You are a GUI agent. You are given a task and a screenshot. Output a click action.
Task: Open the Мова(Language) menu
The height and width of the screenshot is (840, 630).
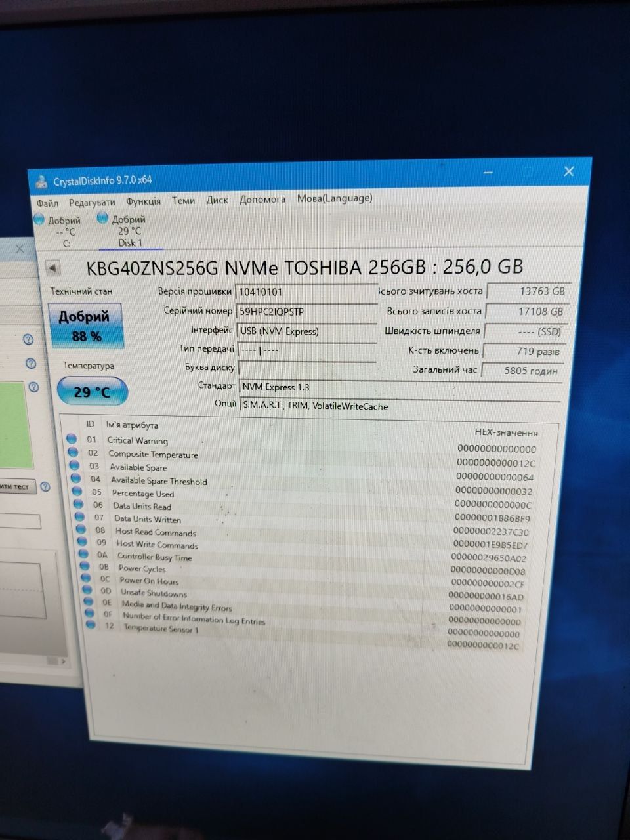335,198
